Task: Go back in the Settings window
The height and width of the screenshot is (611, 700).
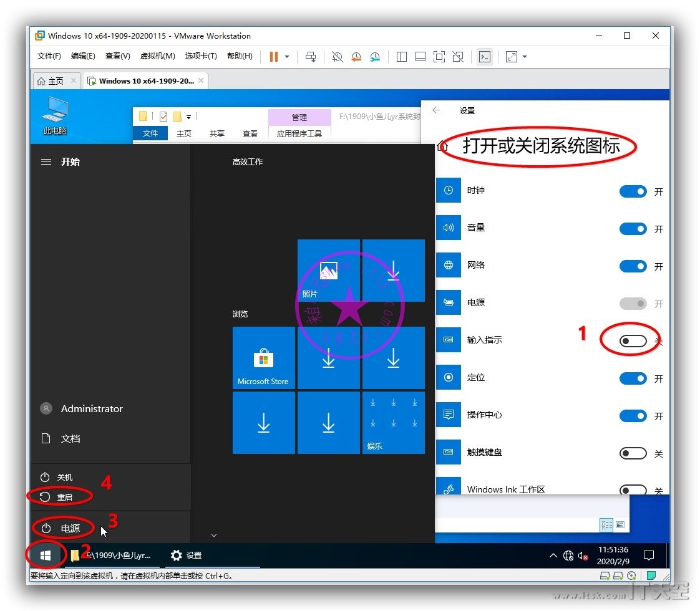Action: tap(436, 110)
